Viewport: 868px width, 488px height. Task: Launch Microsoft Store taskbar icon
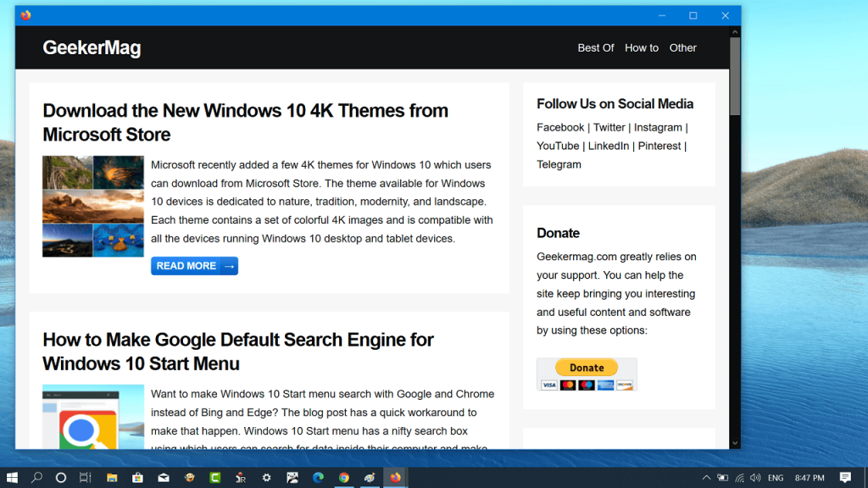[x=137, y=478]
